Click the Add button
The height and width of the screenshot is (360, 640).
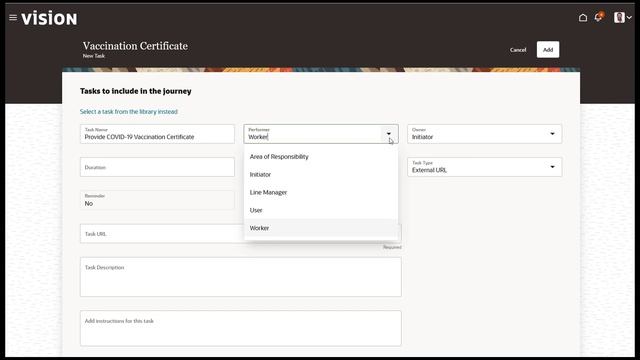click(548, 50)
